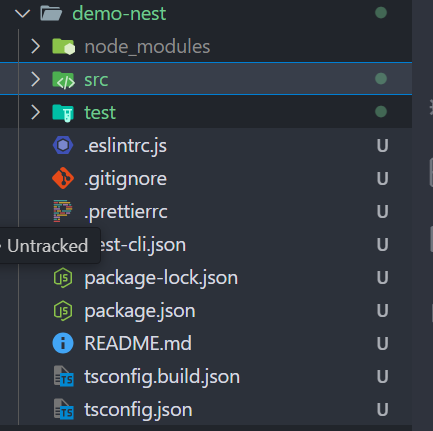Click the TS icon of tsconfig.build.json
This screenshot has height=431, width=433.
point(64,377)
